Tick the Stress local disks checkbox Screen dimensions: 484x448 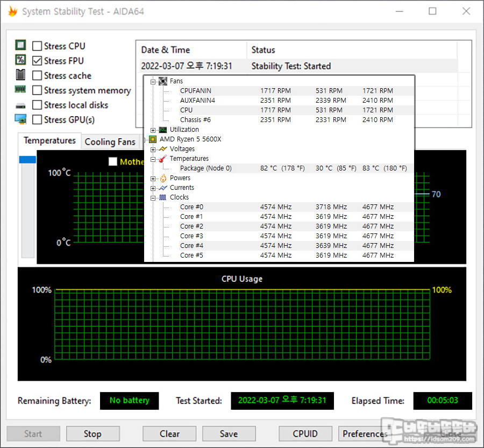(x=37, y=105)
